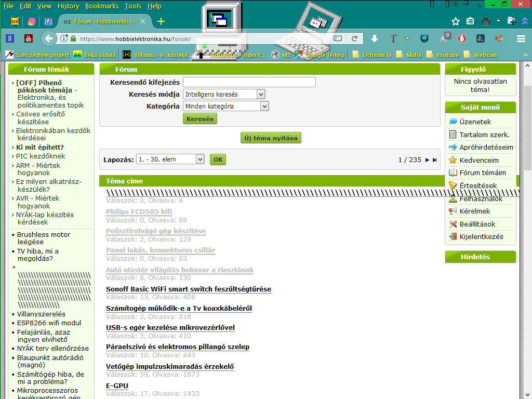Toggle reader view icon in address bar
The image size is (532, 399).
[338, 38]
